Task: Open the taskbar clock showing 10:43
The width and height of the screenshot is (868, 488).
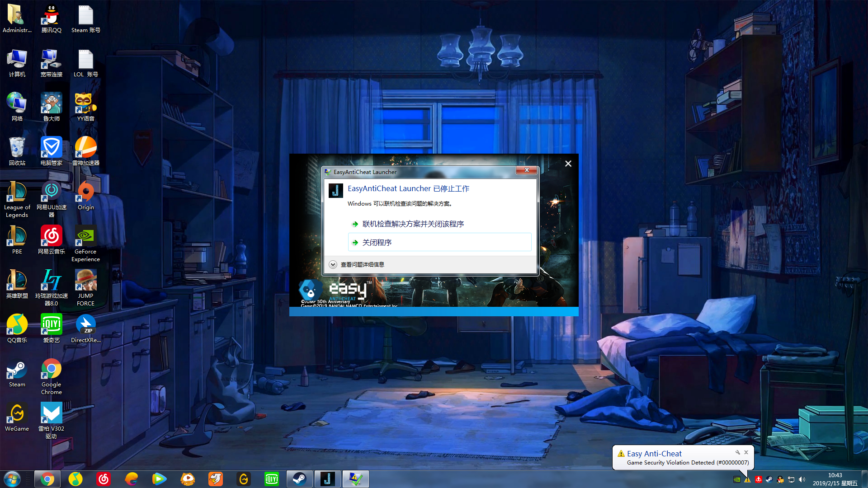Action: click(x=835, y=479)
